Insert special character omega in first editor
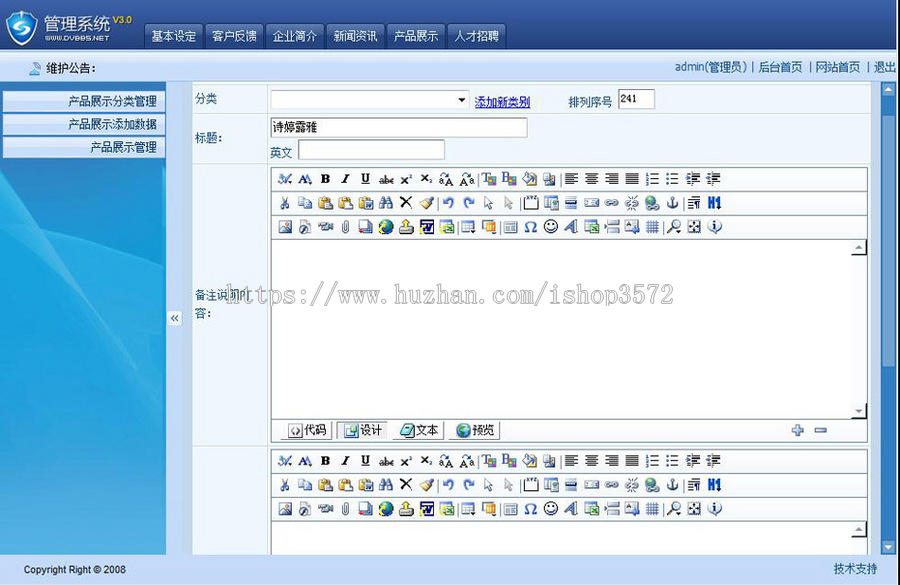This screenshot has height=585, width=900. click(x=530, y=227)
